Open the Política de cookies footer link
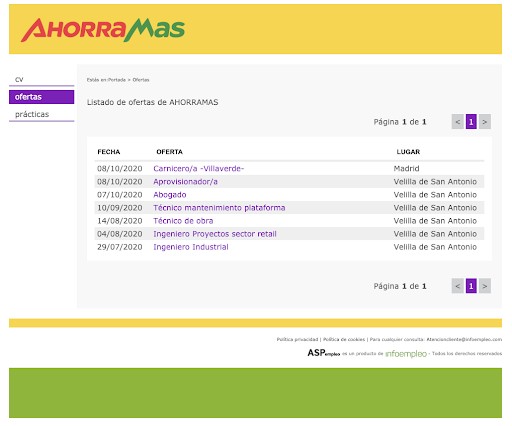 tap(344, 339)
